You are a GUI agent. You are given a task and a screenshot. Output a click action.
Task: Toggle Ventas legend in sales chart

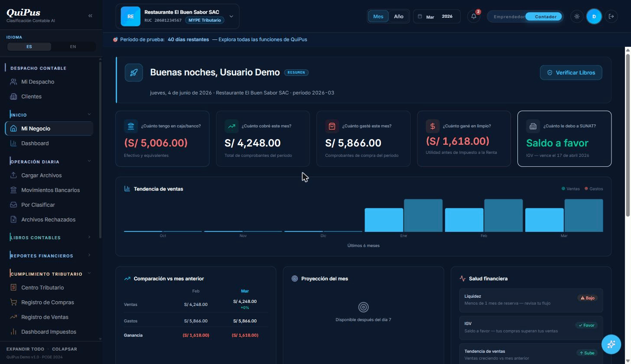coord(571,188)
